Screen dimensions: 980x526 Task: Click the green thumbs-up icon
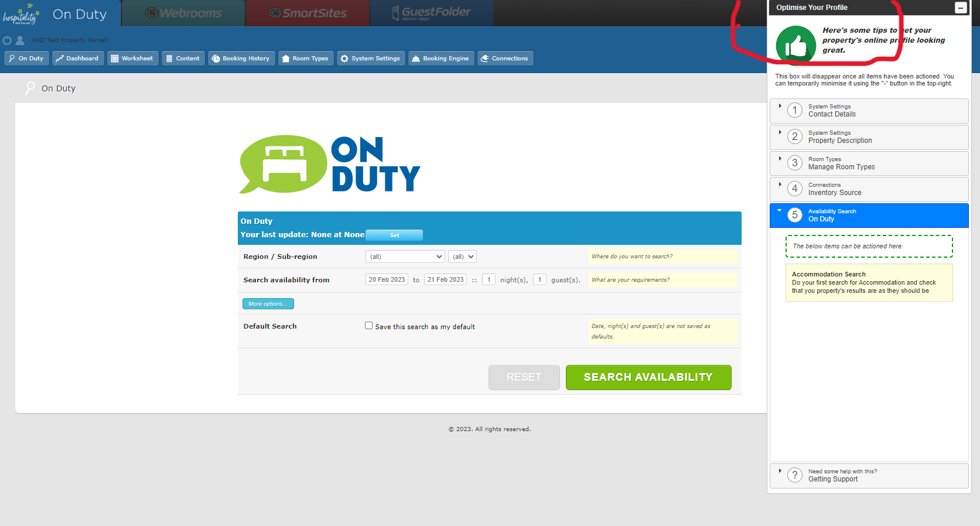click(x=795, y=45)
